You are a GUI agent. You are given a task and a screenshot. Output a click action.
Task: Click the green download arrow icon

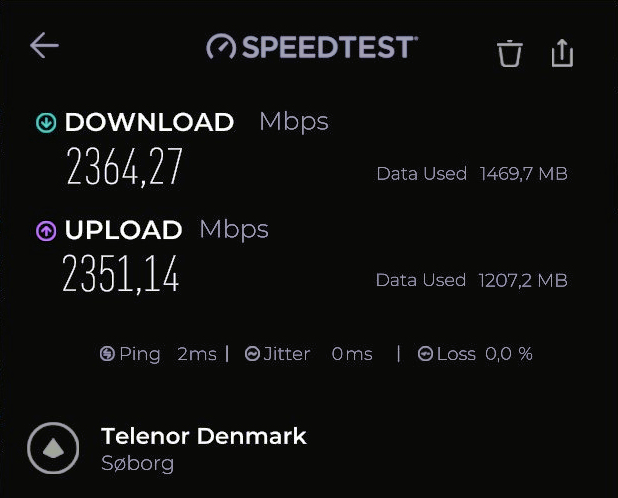pyautogui.click(x=46, y=123)
